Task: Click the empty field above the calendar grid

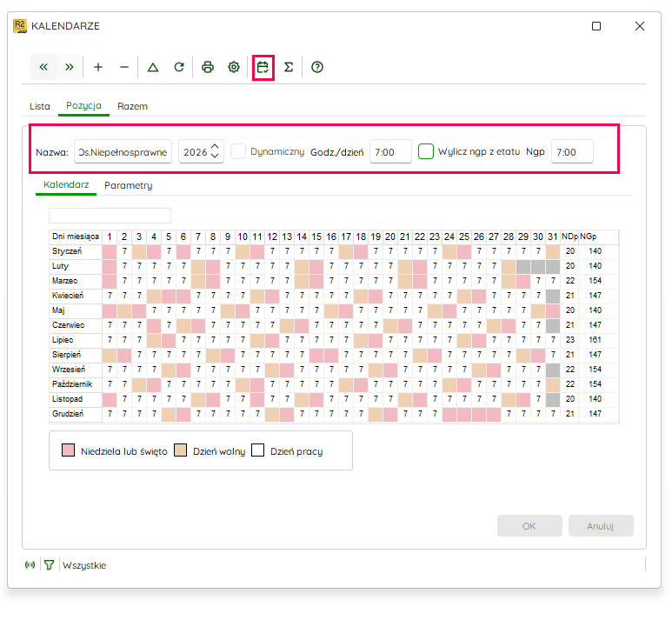Action: pos(110,216)
